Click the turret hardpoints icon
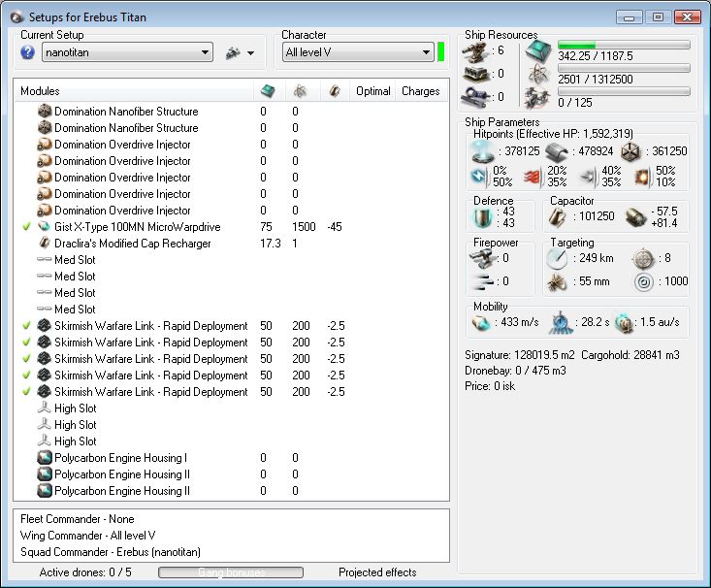The height and width of the screenshot is (588, 711). 475,52
